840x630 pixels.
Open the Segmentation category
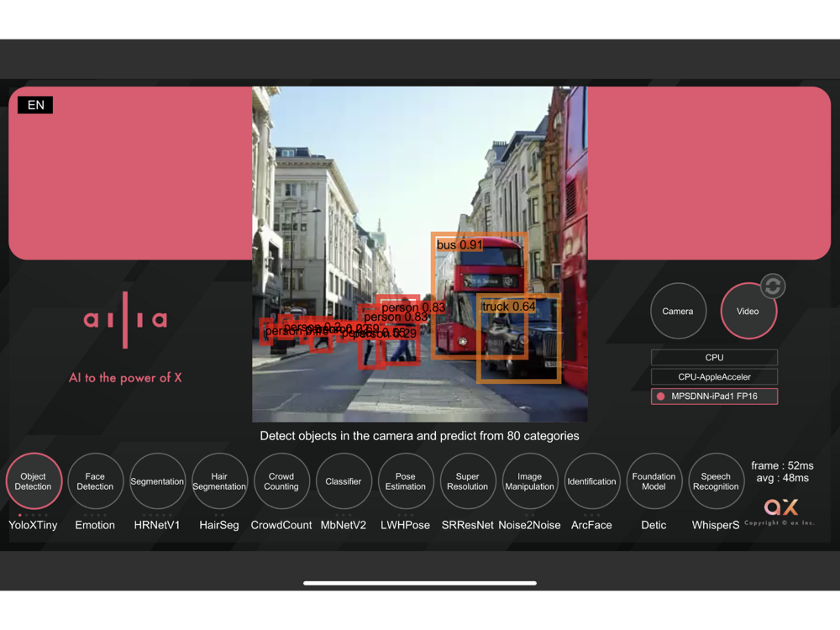pos(157,481)
